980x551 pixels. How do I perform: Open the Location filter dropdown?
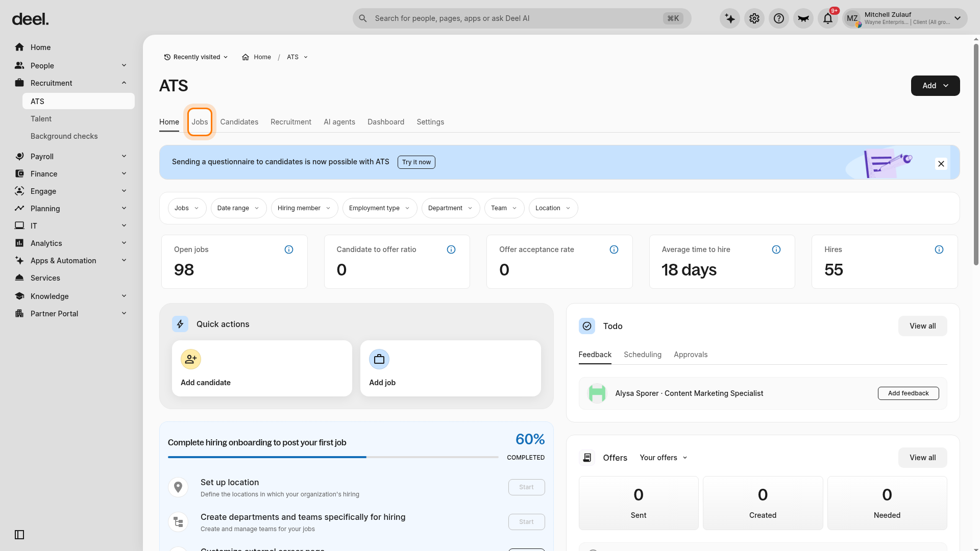[553, 208]
